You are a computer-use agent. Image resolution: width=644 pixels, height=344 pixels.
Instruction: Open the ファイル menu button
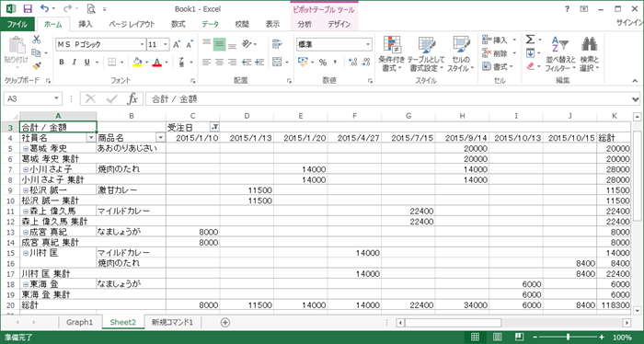point(17,24)
